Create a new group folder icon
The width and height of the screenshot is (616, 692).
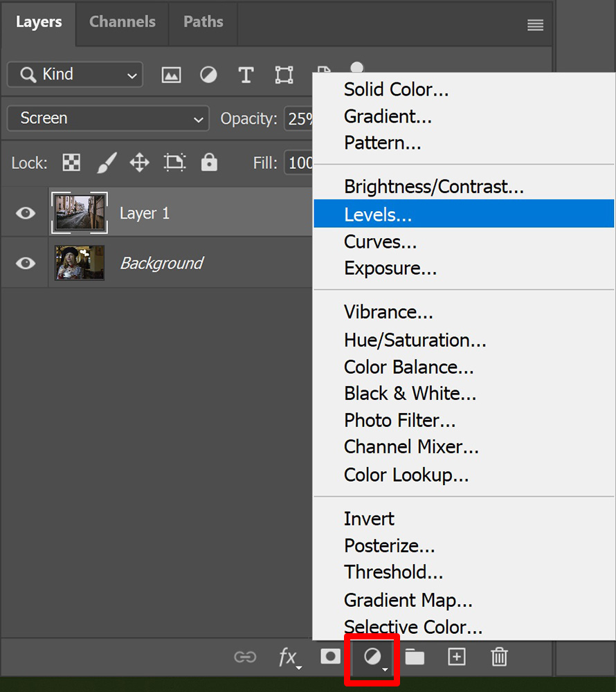[x=415, y=657]
